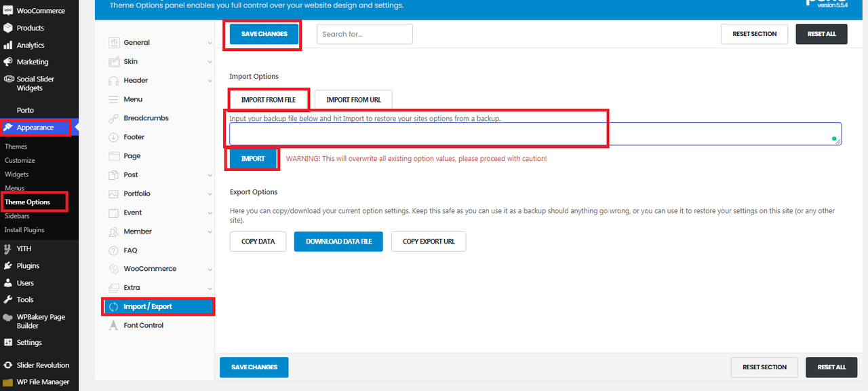Image resolution: width=868 pixels, height=391 pixels.
Task: Click bottom Save Changes button
Action: 254,367
